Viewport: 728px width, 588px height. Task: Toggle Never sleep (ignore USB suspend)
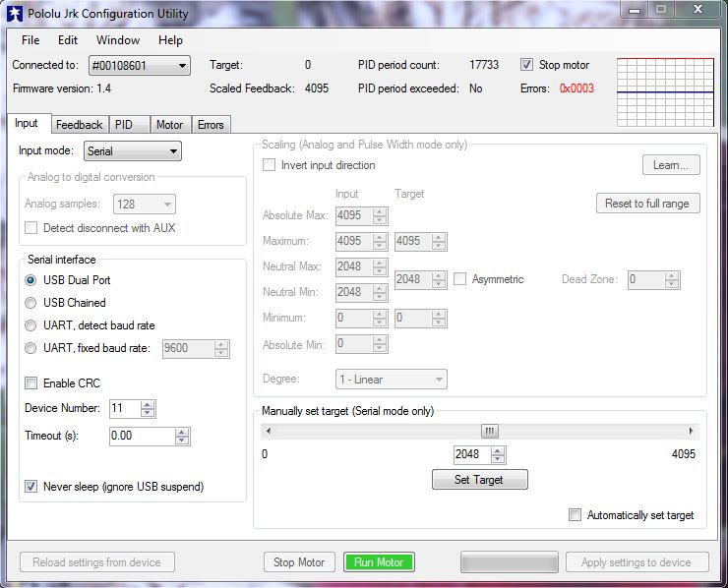[31, 487]
